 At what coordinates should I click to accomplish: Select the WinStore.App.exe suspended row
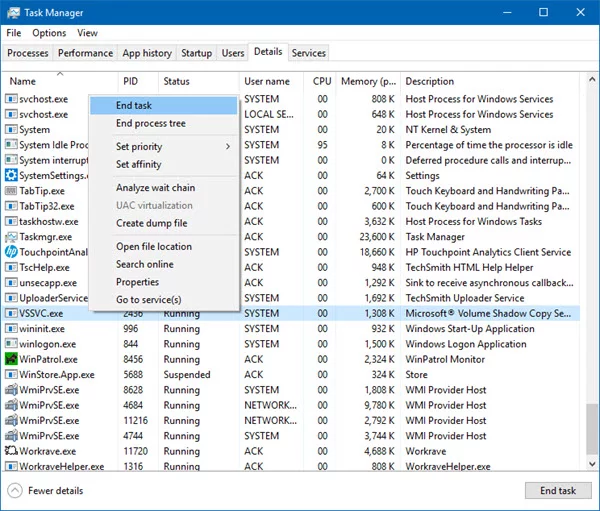point(292,374)
